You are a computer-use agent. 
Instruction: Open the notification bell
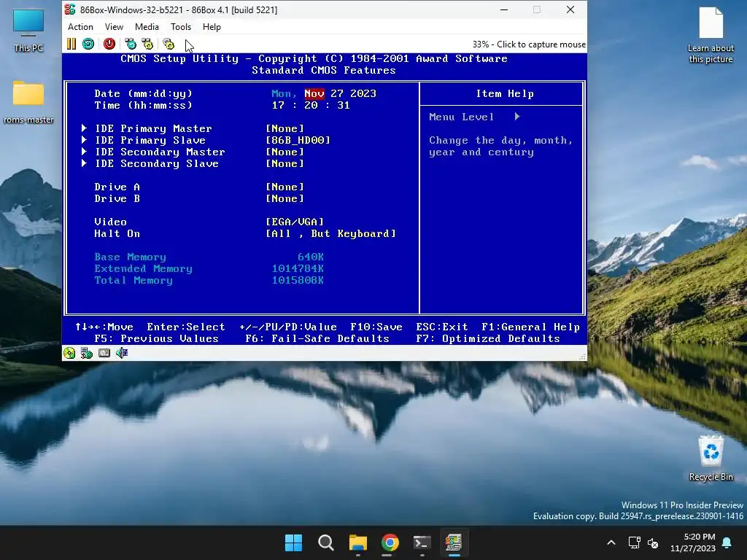click(x=727, y=542)
